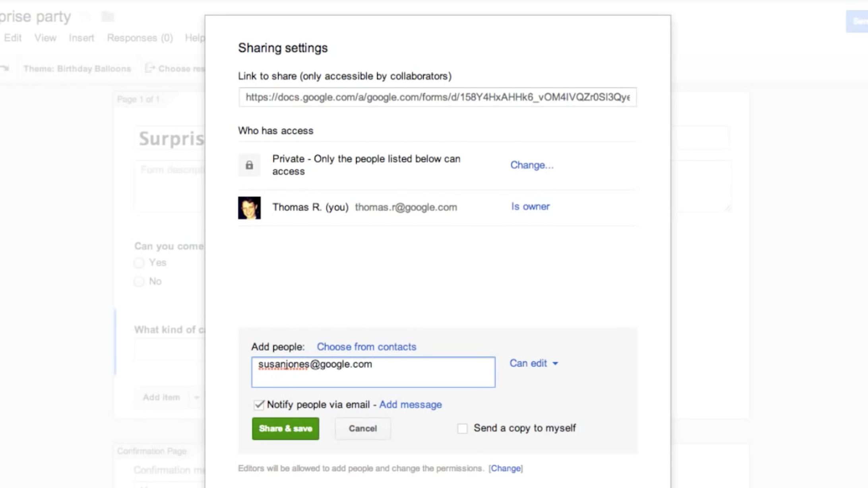Toggle Notify people via email checkbox
Image resolution: width=868 pixels, height=488 pixels.
click(x=259, y=405)
